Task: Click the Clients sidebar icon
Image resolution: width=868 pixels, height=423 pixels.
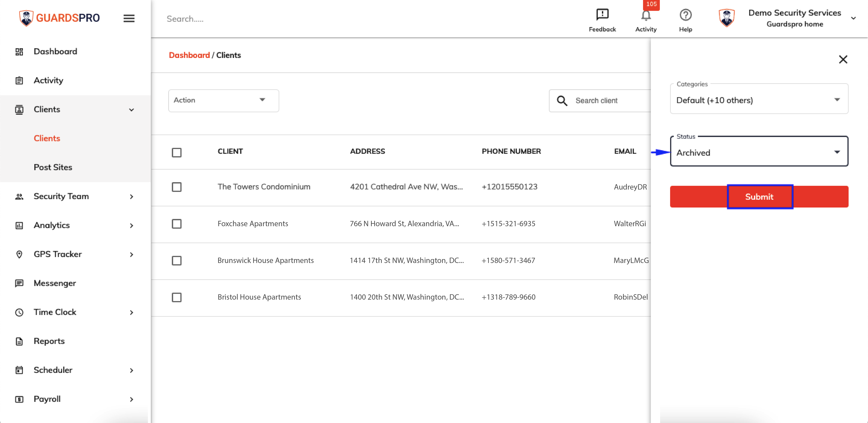Action: (19, 109)
